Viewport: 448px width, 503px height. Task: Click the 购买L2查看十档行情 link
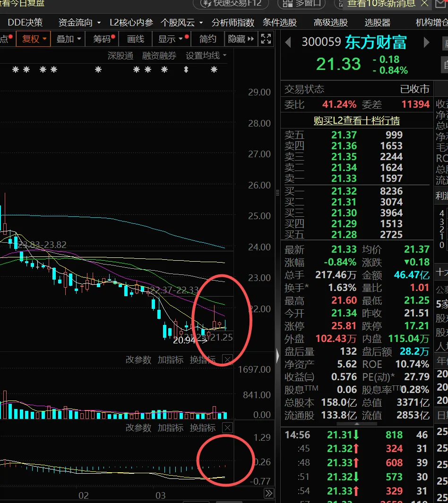356,120
